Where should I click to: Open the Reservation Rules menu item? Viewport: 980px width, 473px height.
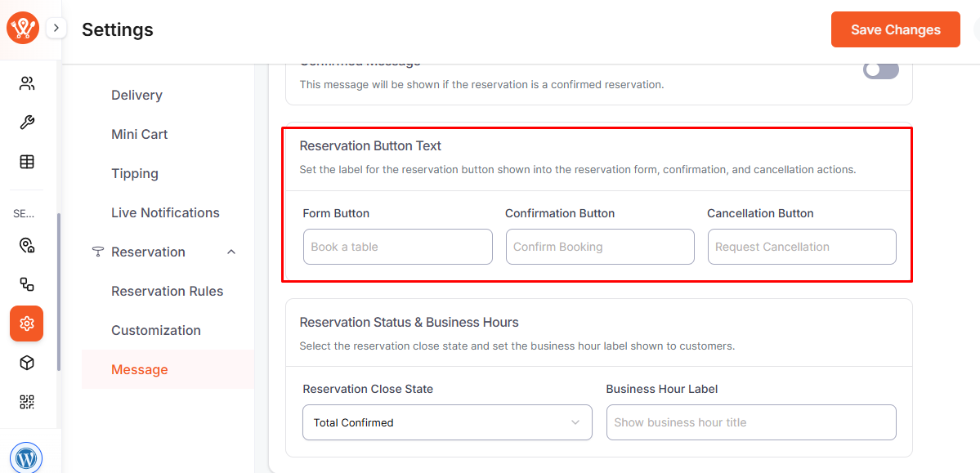tap(167, 291)
